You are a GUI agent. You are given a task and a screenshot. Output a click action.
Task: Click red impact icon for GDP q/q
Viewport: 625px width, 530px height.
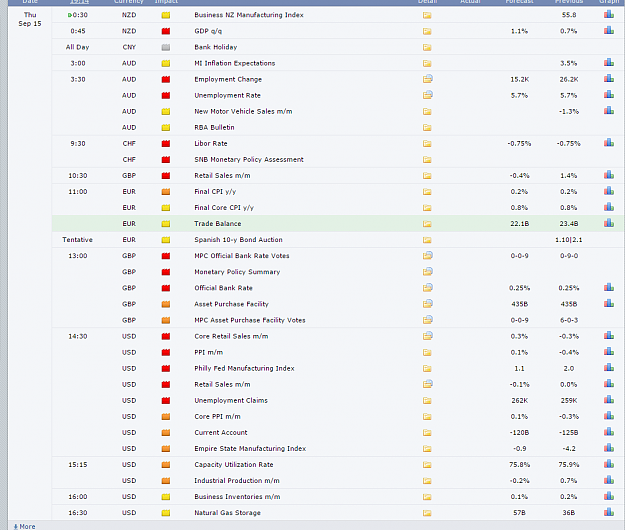click(166, 31)
